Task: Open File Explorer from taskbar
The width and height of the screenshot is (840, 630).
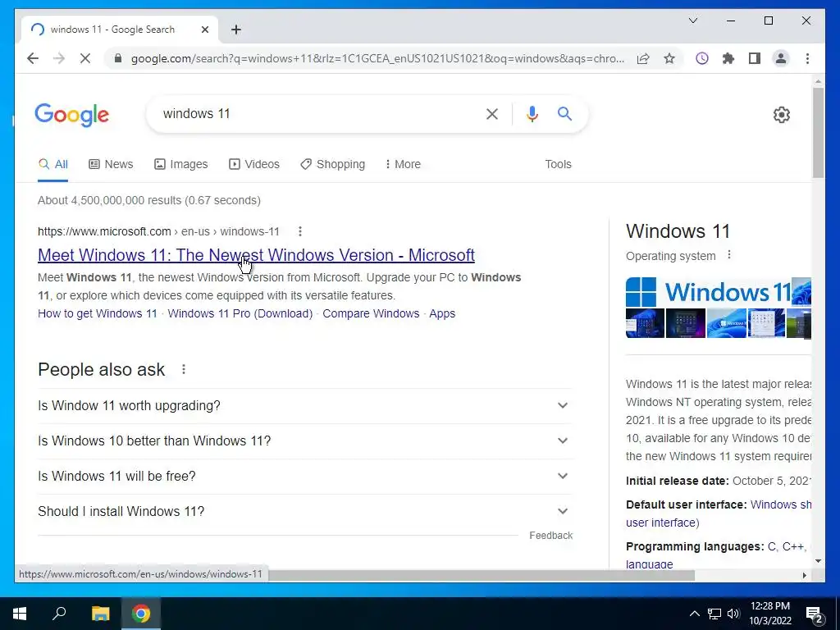Action: coord(100,614)
